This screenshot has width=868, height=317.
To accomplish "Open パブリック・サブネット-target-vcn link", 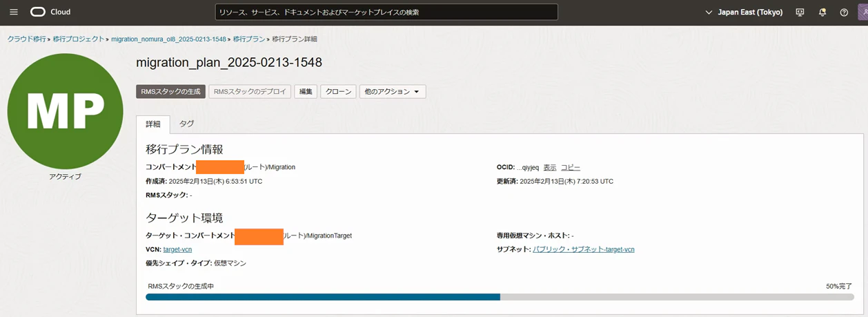I will (x=584, y=249).
